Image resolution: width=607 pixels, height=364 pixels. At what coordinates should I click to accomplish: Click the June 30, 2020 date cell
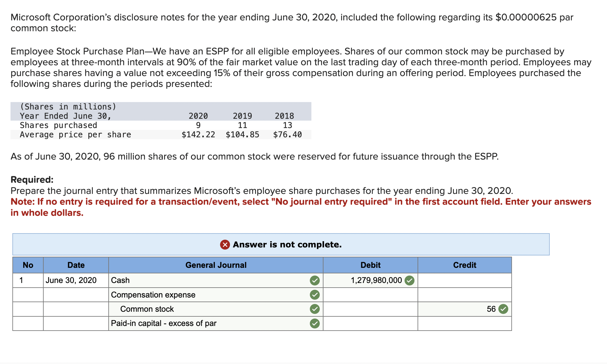click(x=76, y=280)
